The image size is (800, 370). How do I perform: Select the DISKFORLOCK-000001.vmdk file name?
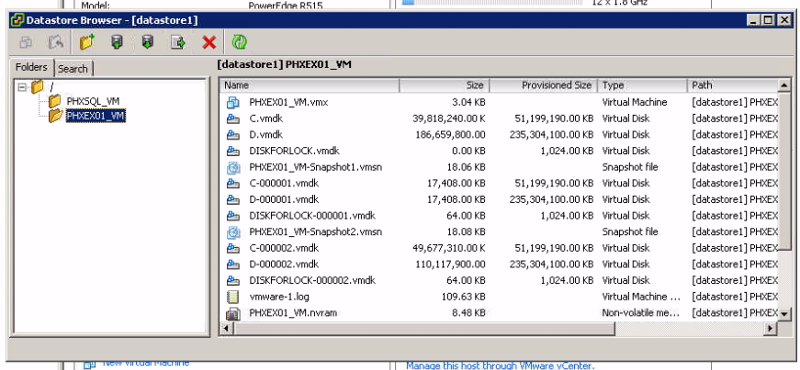pyautogui.click(x=312, y=216)
